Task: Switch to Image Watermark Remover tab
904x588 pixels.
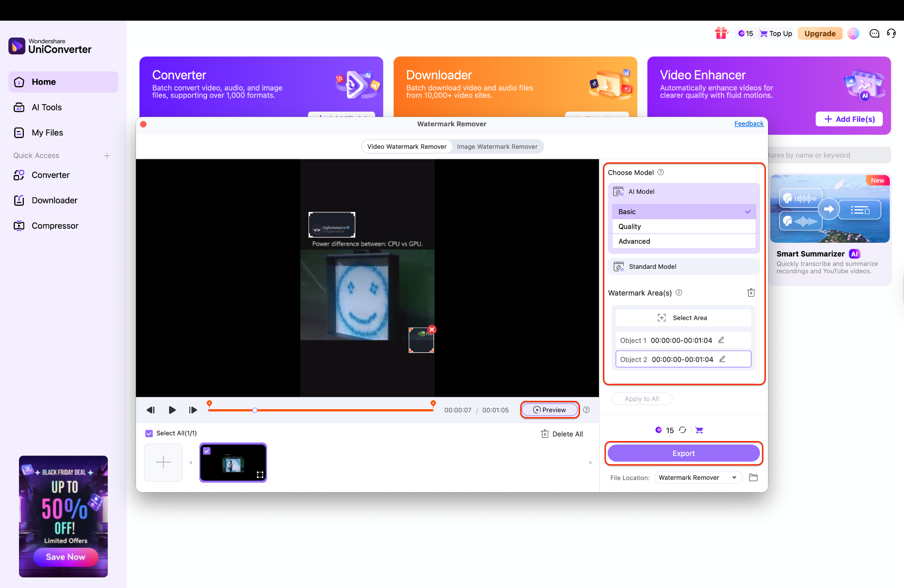Action: [497, 147]
